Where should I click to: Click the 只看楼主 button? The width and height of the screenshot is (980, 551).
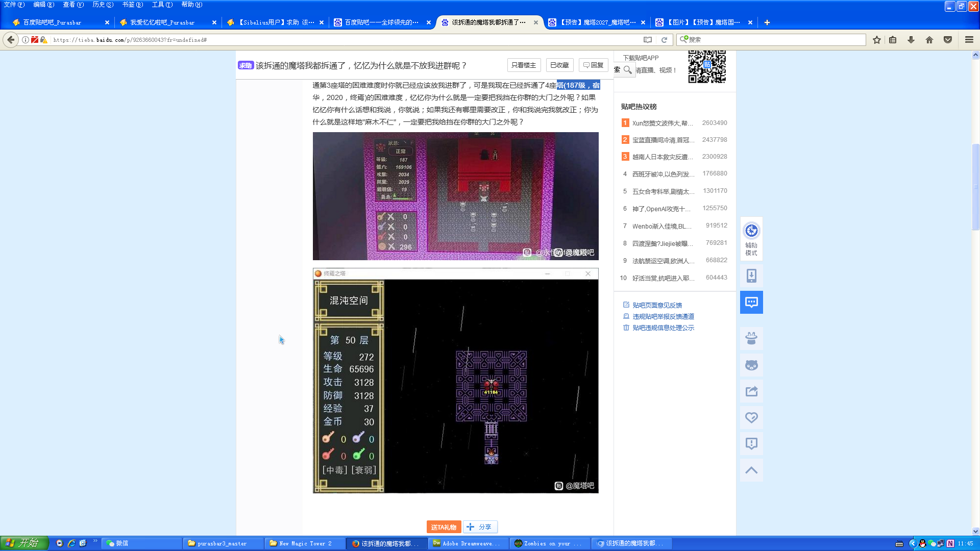coord(524,65)
